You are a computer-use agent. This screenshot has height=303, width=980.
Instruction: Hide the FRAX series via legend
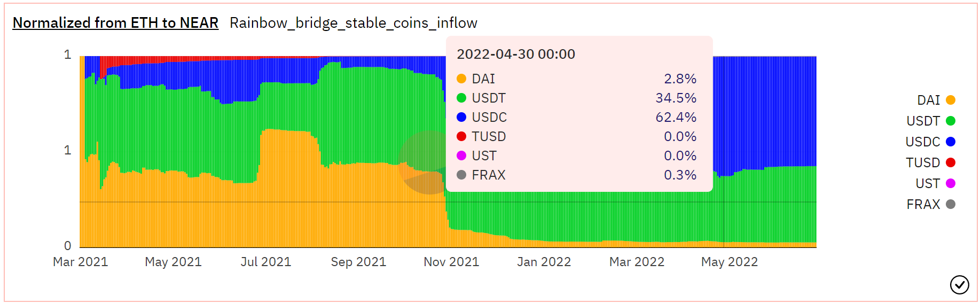pyautogui.click(x=923, y=205)
